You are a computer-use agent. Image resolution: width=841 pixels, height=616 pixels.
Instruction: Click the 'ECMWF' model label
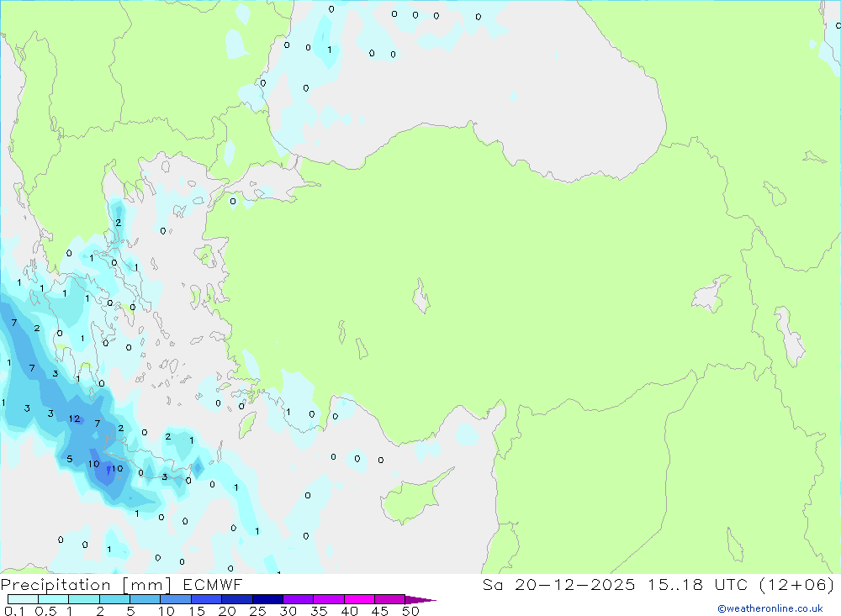tap(213, 585)
